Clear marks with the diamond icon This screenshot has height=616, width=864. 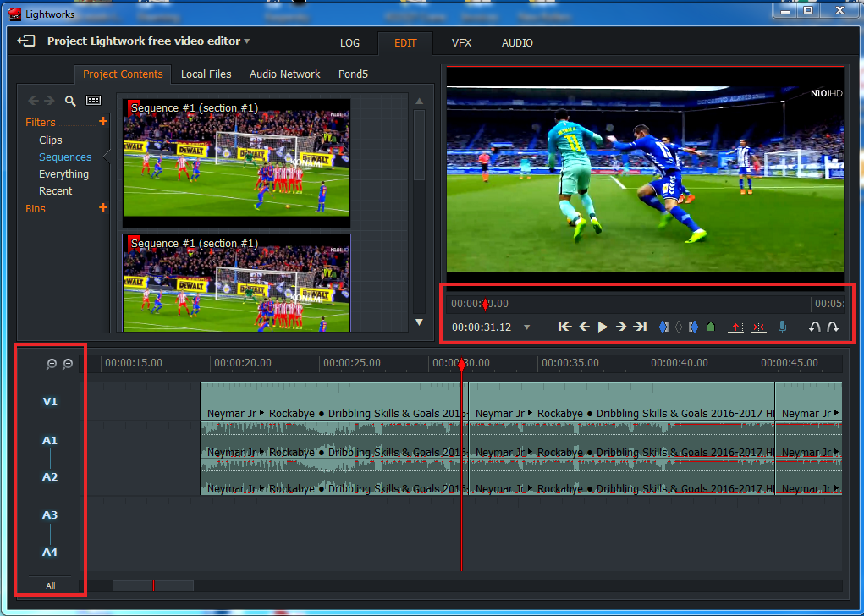tap(679, 327)
